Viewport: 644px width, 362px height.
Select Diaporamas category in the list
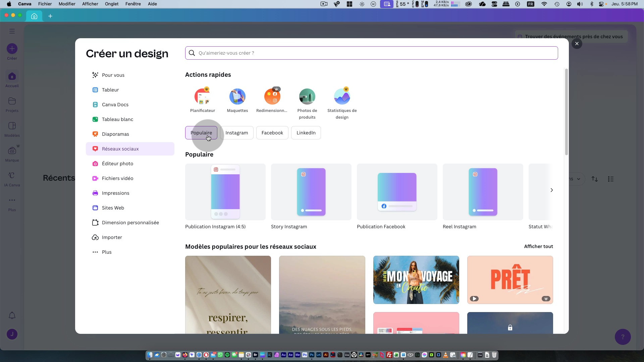click(115, 134)
